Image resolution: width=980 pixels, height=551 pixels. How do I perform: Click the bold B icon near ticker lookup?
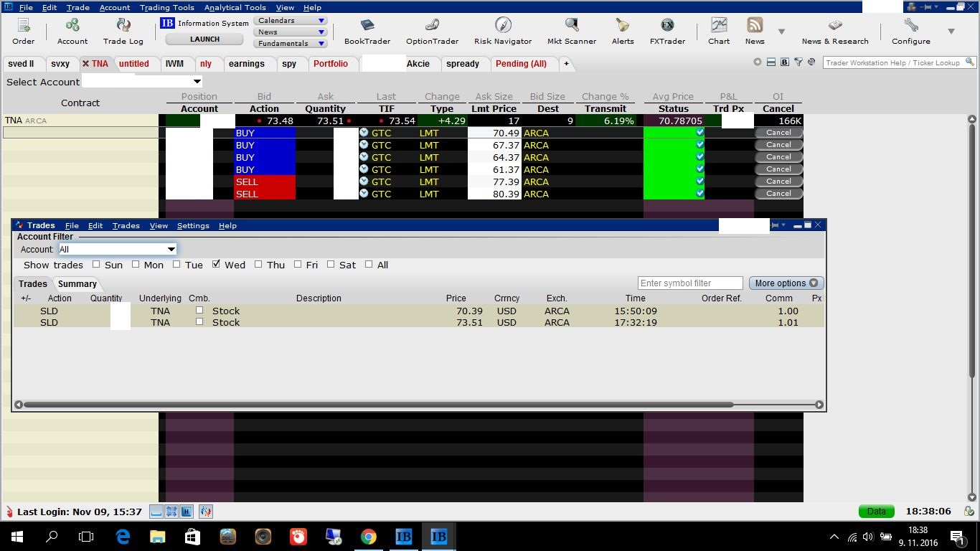784,62
